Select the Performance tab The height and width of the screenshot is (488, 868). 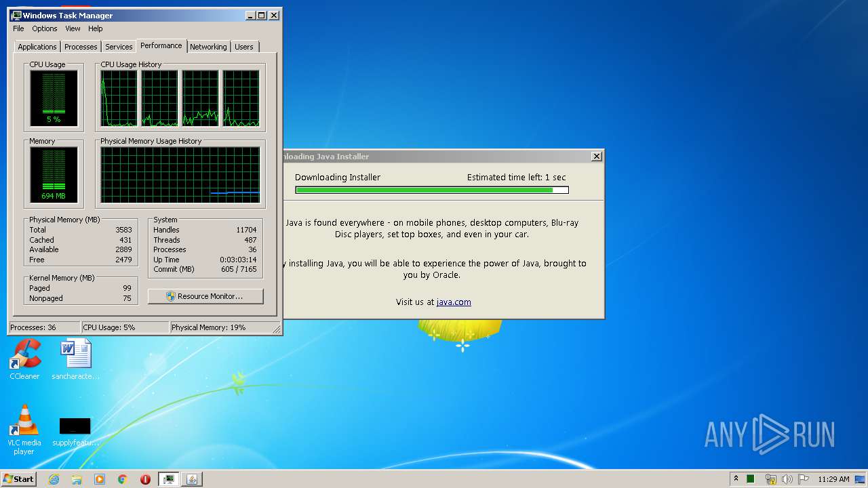161,45
